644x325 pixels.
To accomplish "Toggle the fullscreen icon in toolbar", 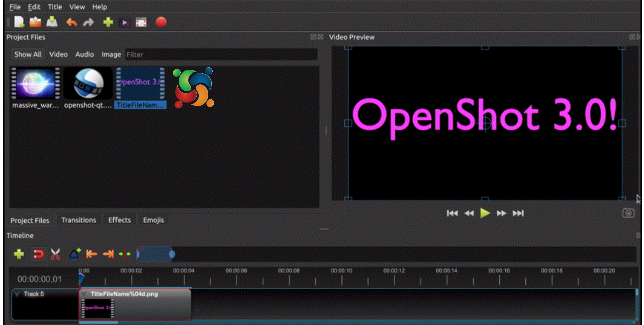I will [141, 23].
